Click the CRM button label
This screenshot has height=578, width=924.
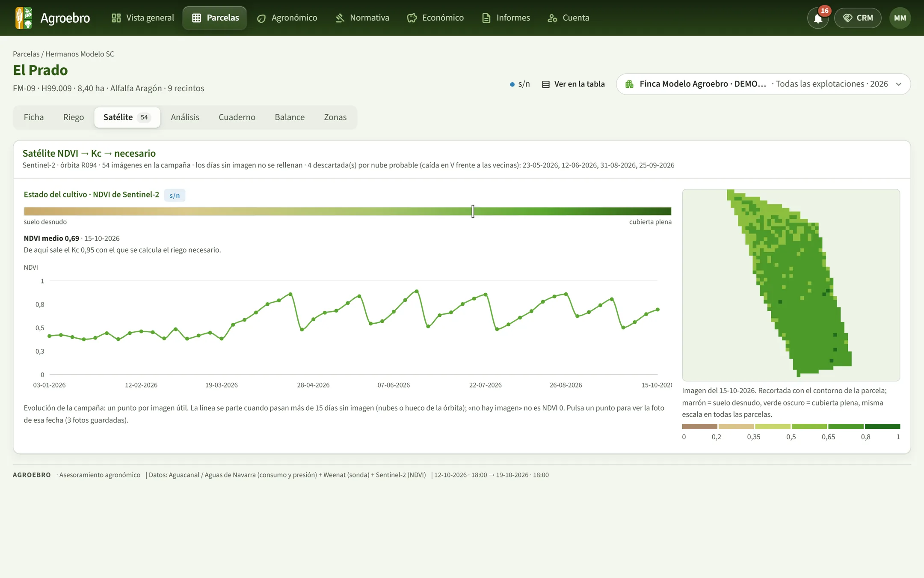click(x=865, y=18)
